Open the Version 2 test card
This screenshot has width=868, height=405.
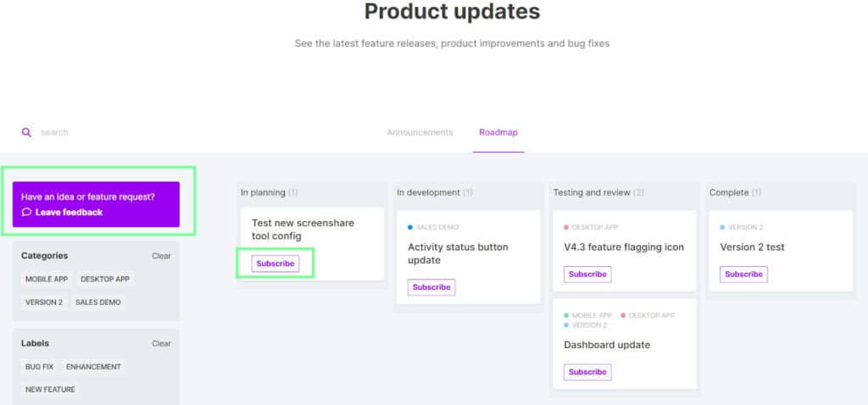click(752, 247)
